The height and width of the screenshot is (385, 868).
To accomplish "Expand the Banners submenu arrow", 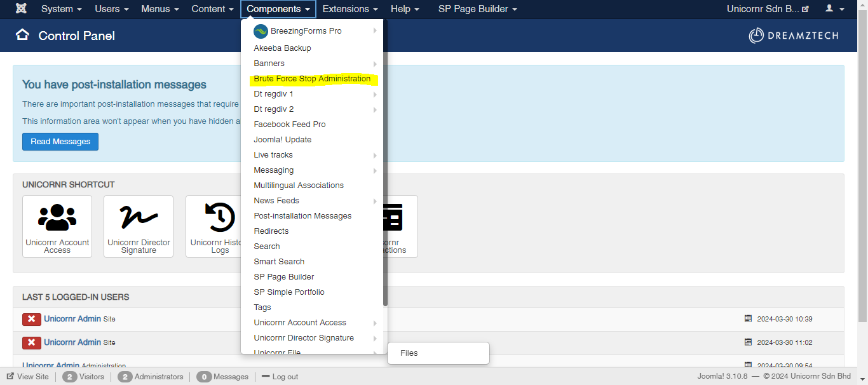I will [x=375, y=64].
